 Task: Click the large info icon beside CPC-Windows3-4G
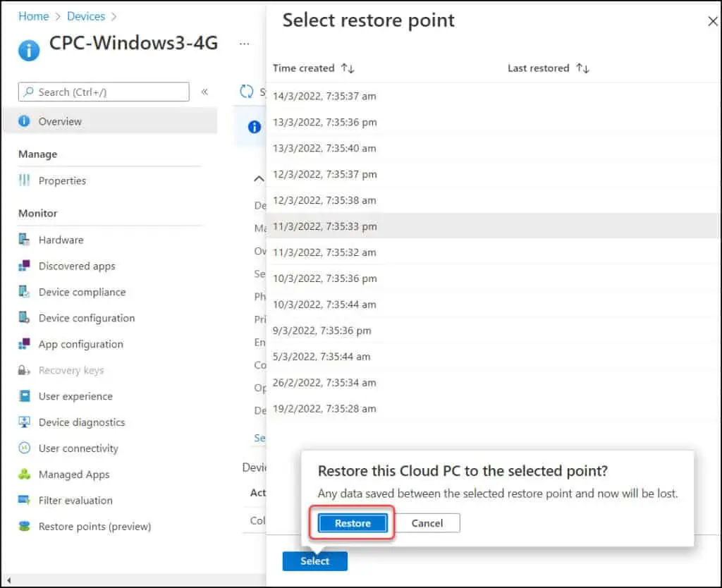tap(28, 50)
